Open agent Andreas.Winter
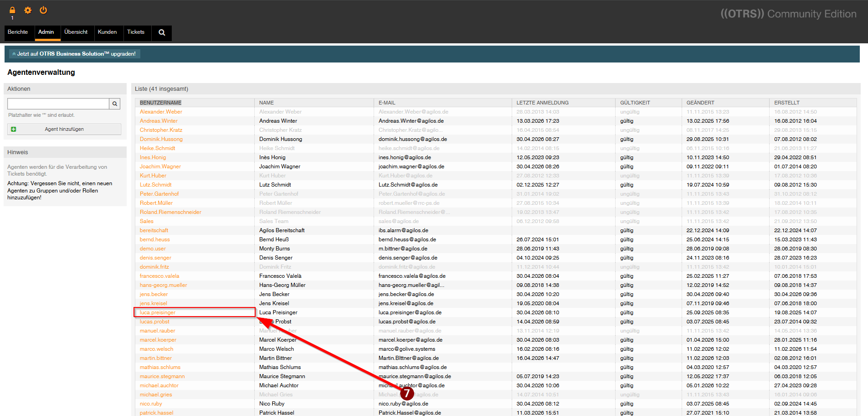The width and height of the screenshot is (868, 416). click(x=159, y=121)
